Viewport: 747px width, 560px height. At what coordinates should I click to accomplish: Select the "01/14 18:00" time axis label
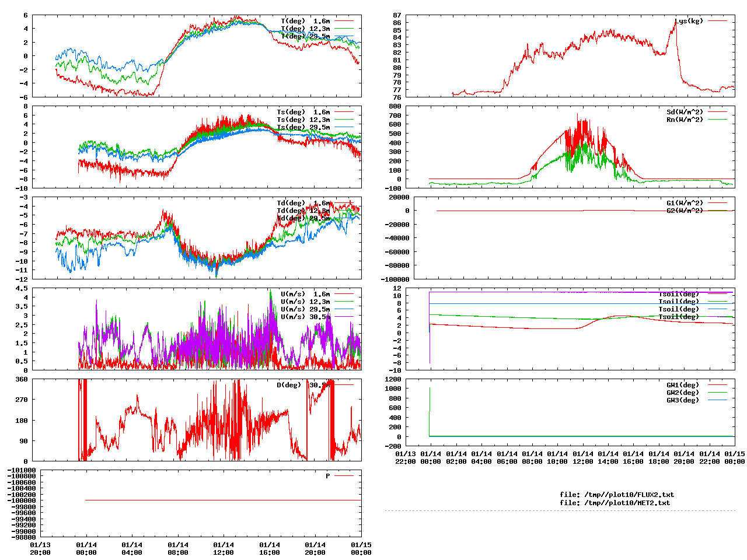(x=659, y=457)
